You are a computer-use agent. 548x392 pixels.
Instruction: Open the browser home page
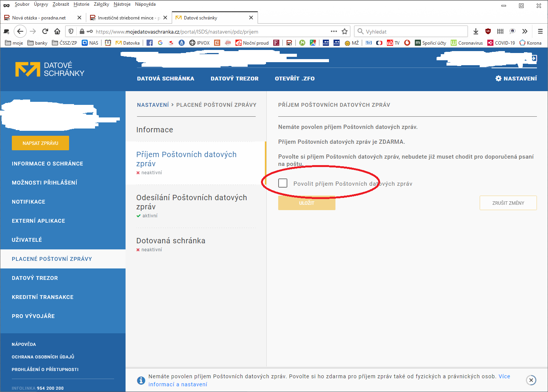click(57, 31)
